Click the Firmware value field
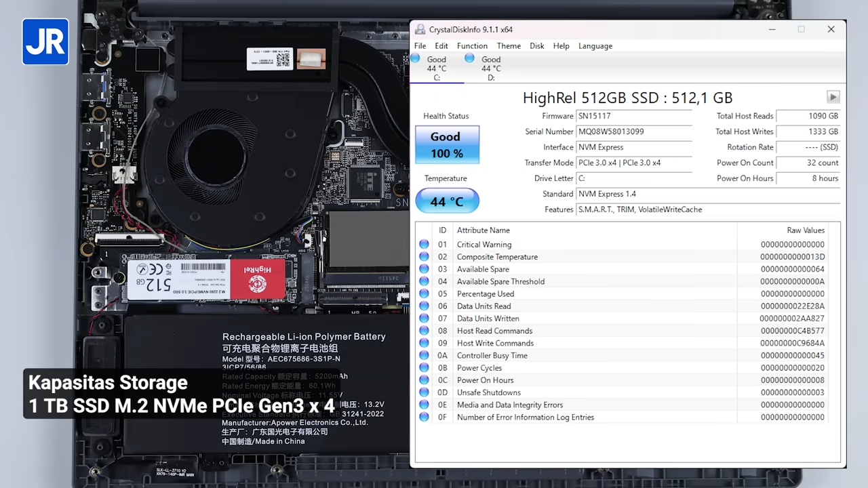 tap(633, 116)
